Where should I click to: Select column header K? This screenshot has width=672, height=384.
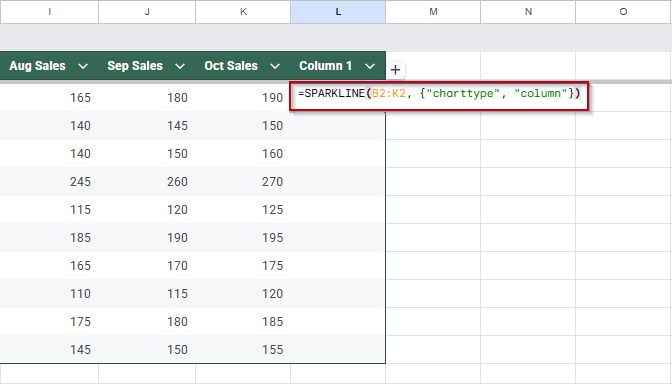(243, 12)
